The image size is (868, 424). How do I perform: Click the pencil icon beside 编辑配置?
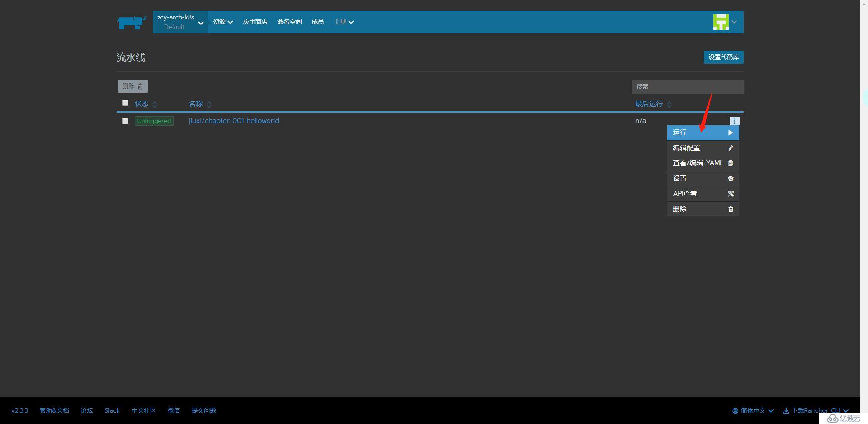[731, 148]
